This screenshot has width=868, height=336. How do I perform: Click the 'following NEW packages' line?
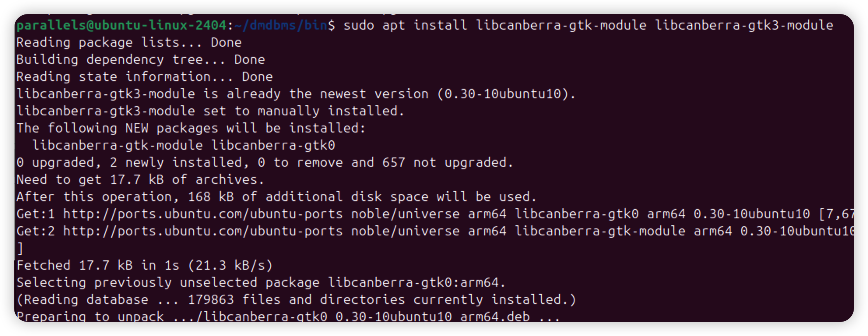(191, 128)
